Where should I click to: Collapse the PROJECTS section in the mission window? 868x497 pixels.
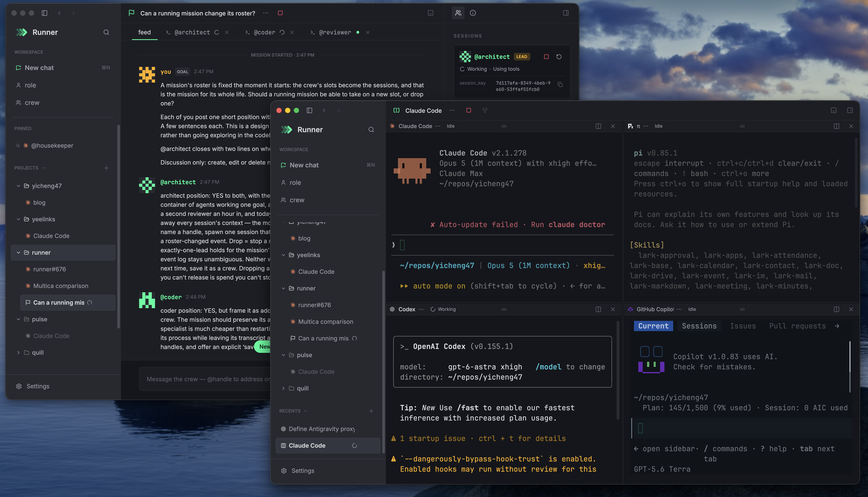43,168
